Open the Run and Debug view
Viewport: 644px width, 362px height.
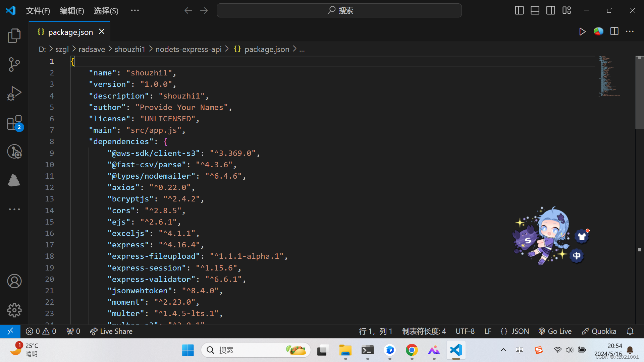click(14, 94)
